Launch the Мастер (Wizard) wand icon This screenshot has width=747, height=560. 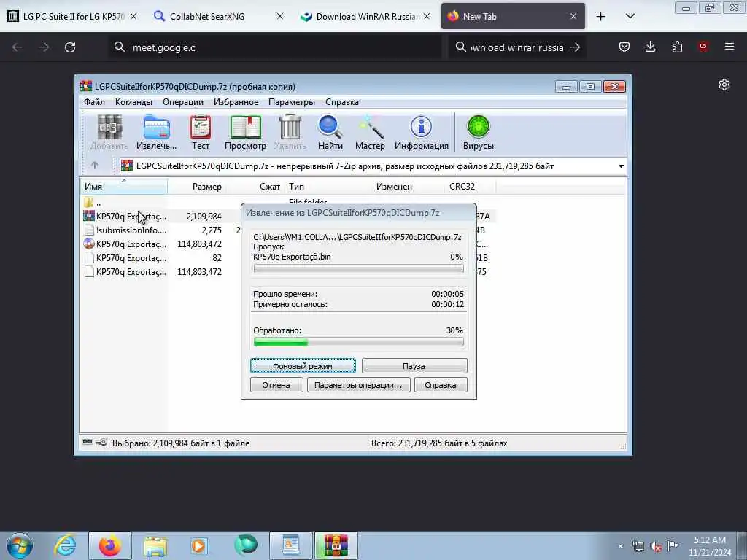(370, 133)
